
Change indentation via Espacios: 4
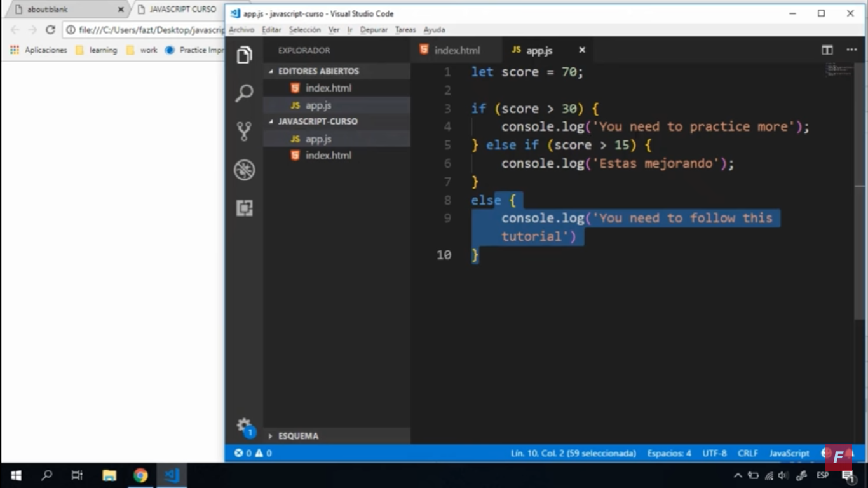tap(669, 453)
